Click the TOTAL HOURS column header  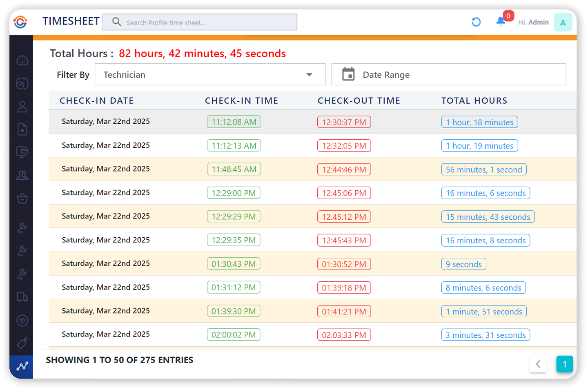(x=474, y=100)
